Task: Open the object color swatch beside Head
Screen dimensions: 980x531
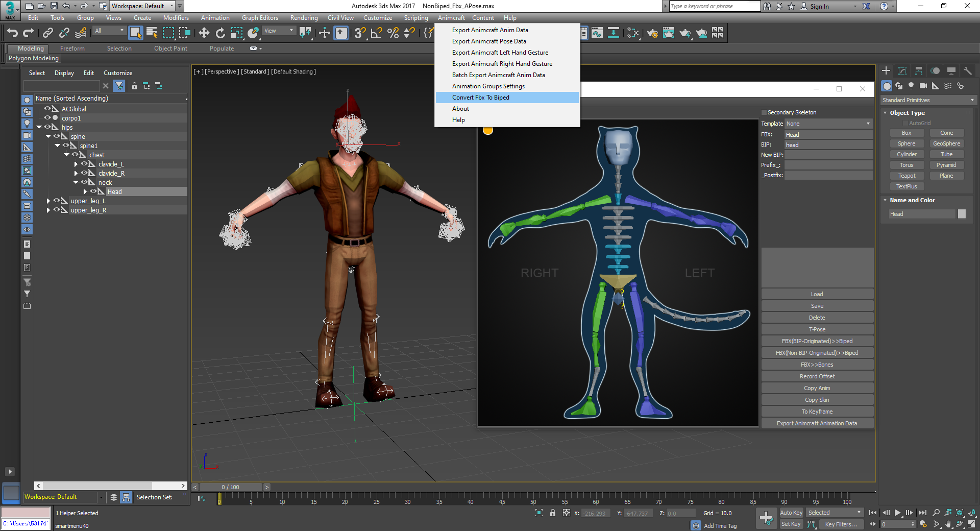Action: 962,214
